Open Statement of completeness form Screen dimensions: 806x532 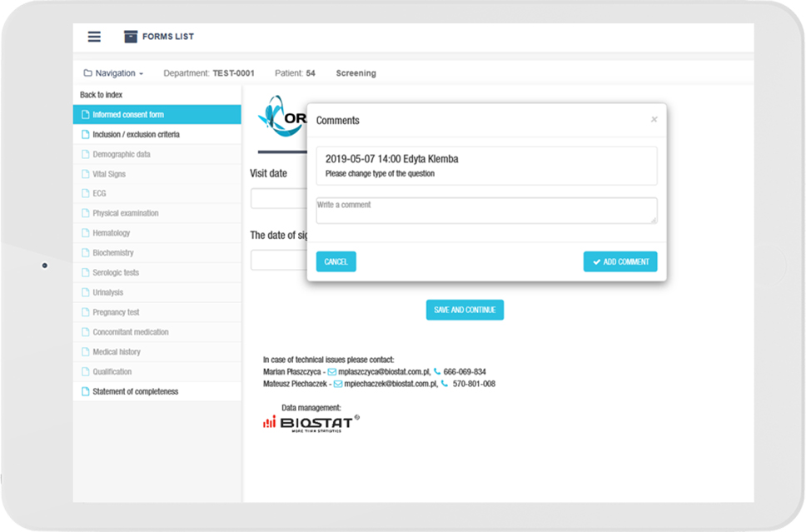(157, 391)
